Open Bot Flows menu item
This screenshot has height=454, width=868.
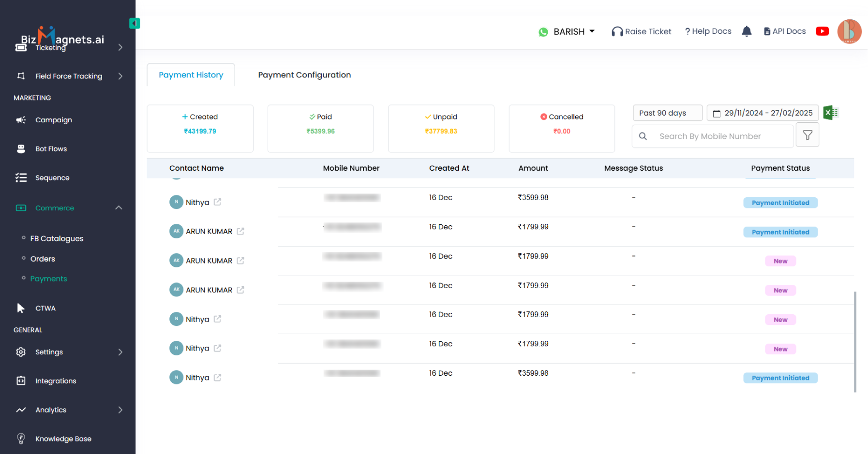pyautogui.click(x=51, y=149)
